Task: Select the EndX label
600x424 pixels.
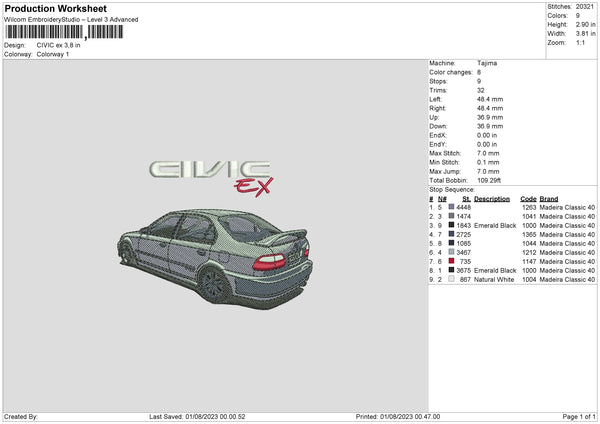Action: [438, 135]
